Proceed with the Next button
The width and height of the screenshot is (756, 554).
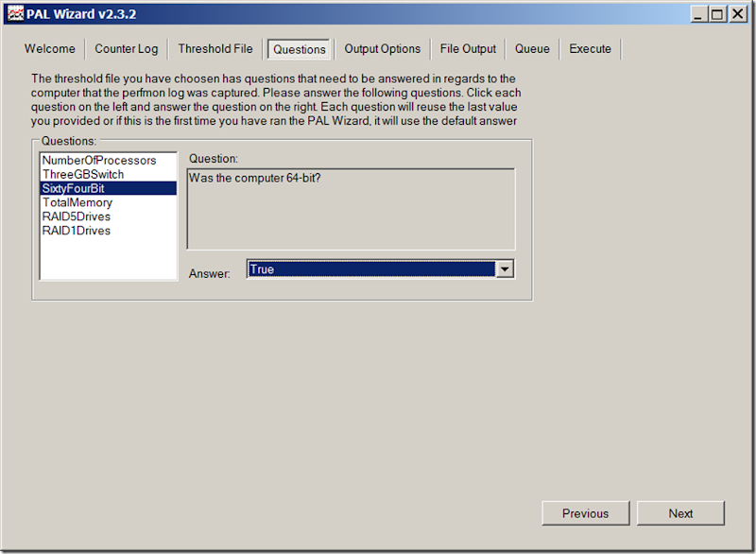point(680,513)
